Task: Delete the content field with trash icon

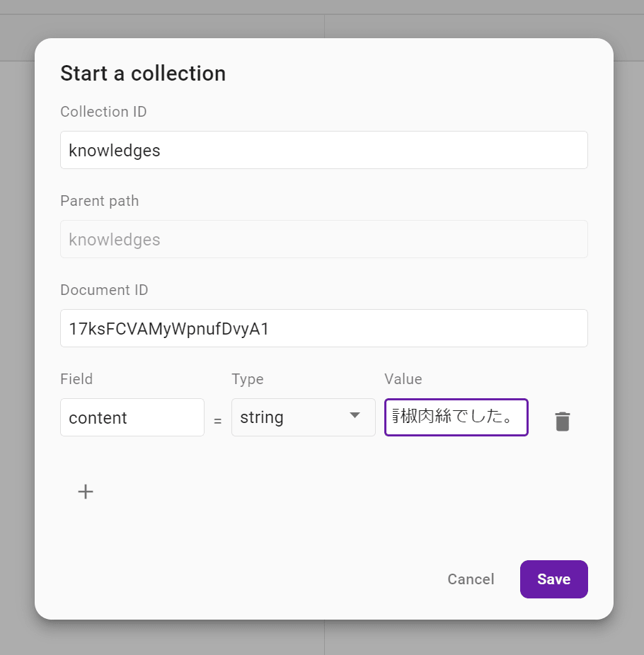Action: (x=563, y=421)
